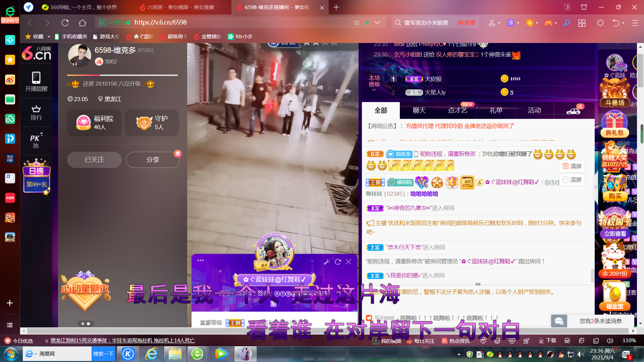Viewport: 644px width, 362px height.
Task: Open the game controller icon in toolbar
Action: 548,23
